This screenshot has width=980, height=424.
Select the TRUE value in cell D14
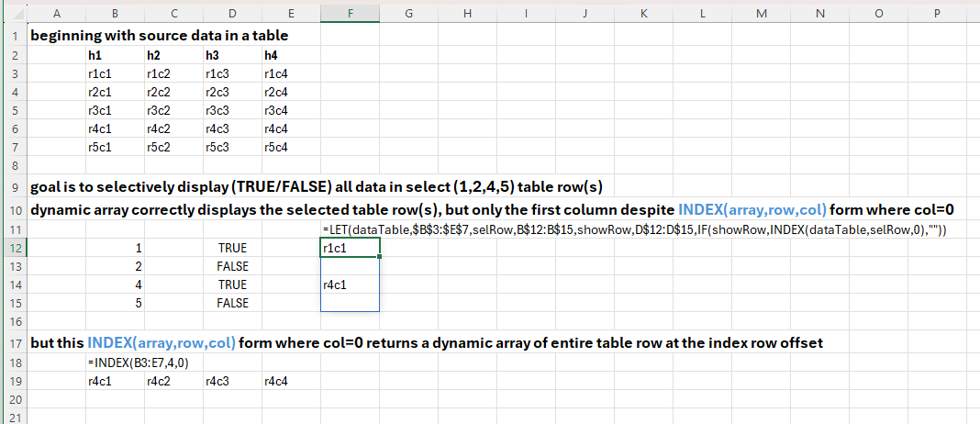(x=233, y=285)
